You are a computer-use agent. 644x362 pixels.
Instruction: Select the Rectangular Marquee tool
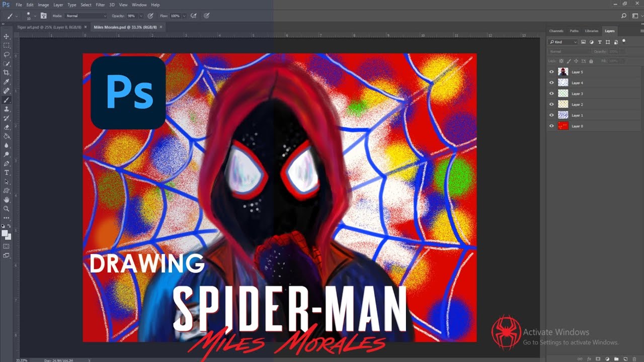[7, 45]
